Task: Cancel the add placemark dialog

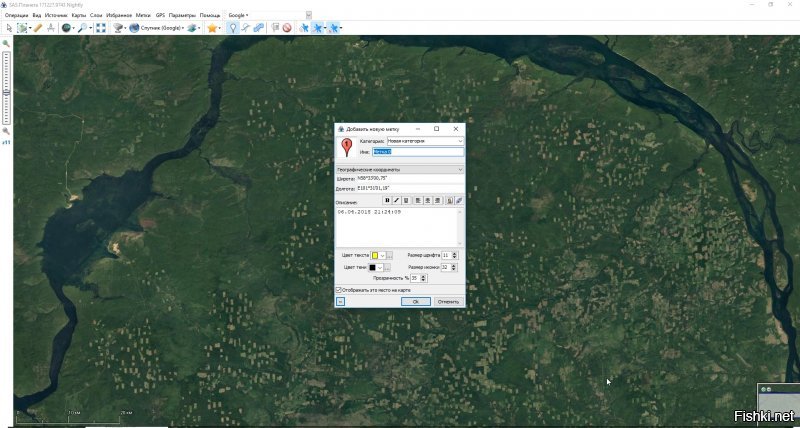Action: 448,301
